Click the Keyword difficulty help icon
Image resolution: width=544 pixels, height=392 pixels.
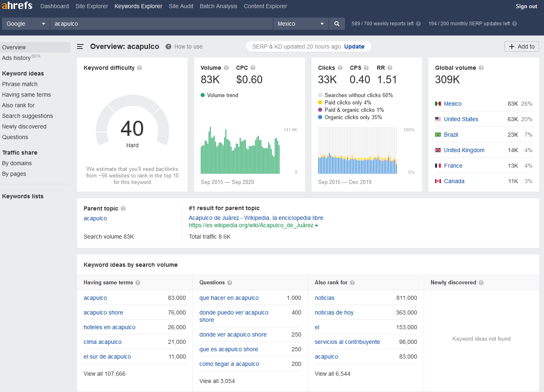pos(139,67)
